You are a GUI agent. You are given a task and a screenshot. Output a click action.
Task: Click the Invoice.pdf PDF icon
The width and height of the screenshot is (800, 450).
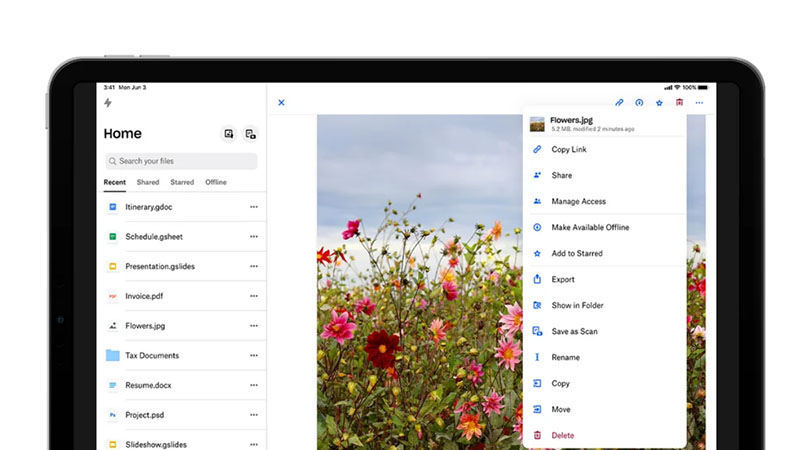point(113,296)
